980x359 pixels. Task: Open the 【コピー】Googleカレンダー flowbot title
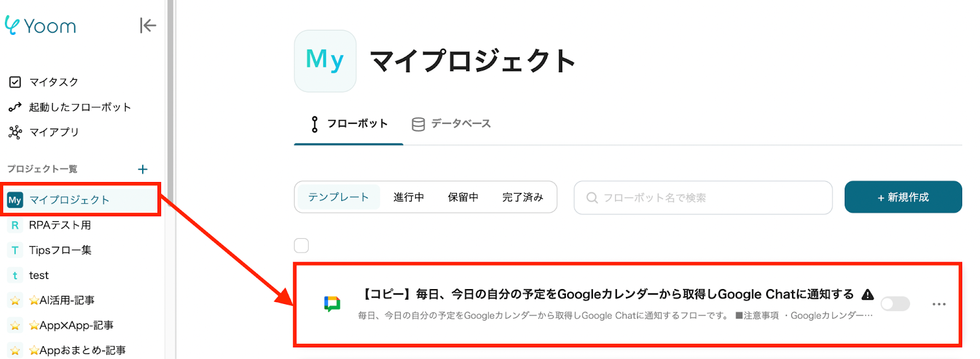click(608, 295)
